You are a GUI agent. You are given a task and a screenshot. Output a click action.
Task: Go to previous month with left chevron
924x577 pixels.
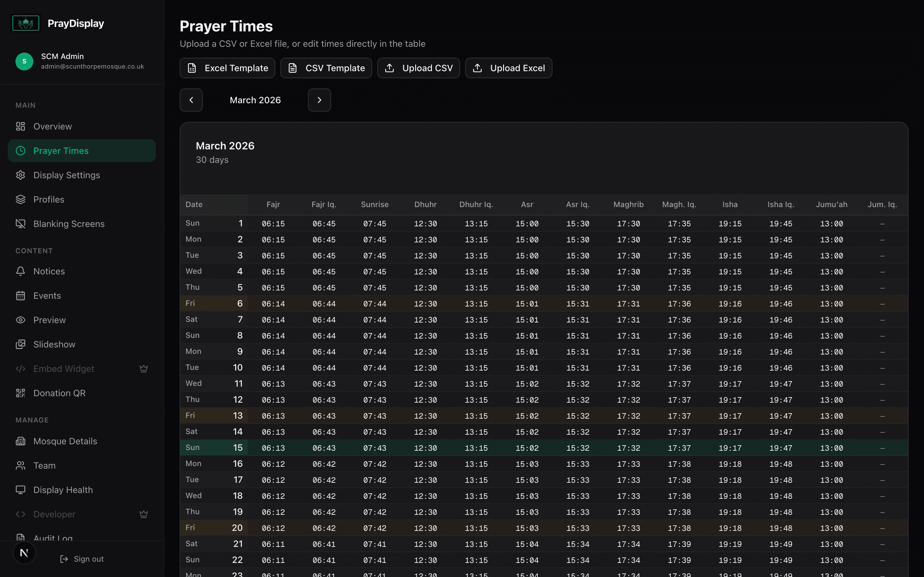pos(191,100)
